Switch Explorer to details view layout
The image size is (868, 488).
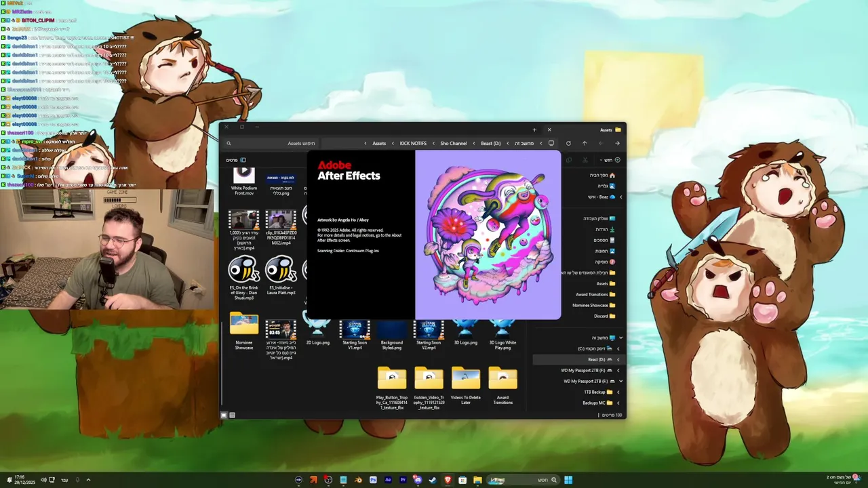click(232, 415)
